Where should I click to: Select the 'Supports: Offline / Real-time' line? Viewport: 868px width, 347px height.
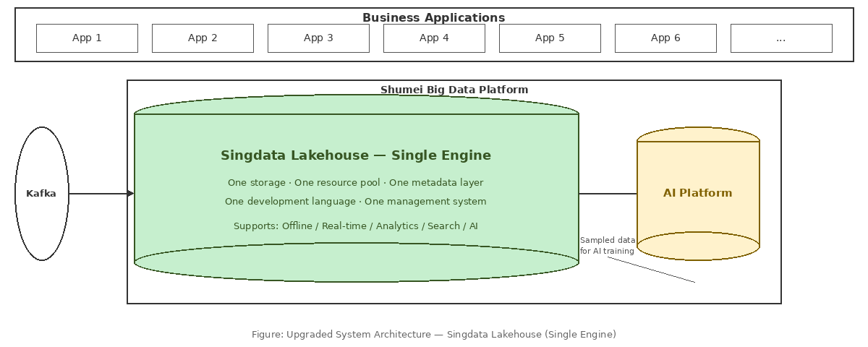356,226
